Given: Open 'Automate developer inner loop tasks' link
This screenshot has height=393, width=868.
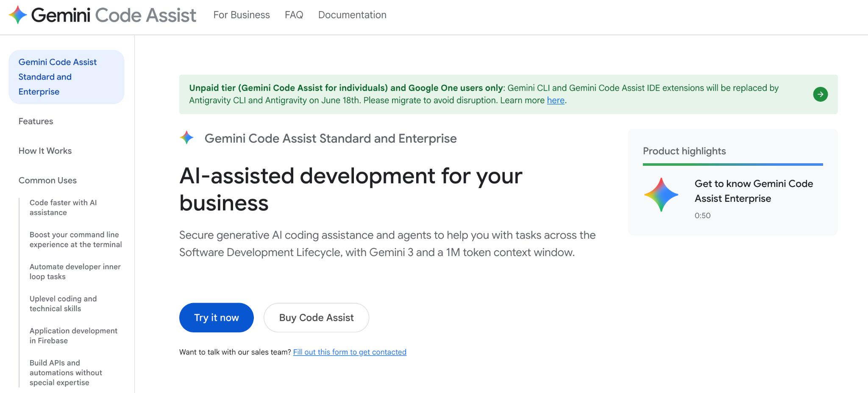Looking at the screenshot, I should click(75, 271).
